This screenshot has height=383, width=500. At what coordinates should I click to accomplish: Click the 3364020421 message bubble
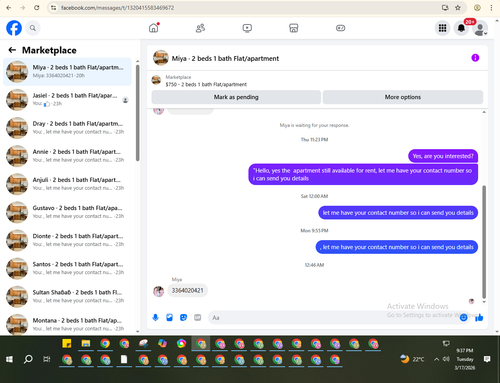click(x=187, y=290)
